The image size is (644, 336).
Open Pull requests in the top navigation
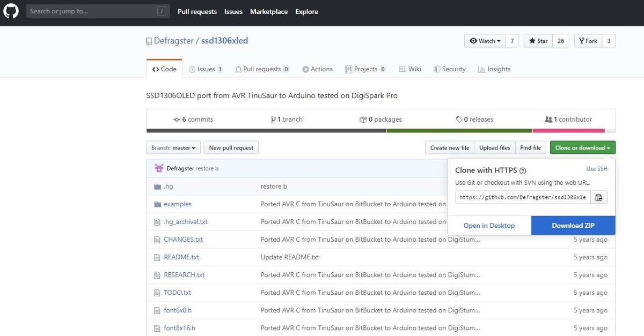click(x=197, y=11)
